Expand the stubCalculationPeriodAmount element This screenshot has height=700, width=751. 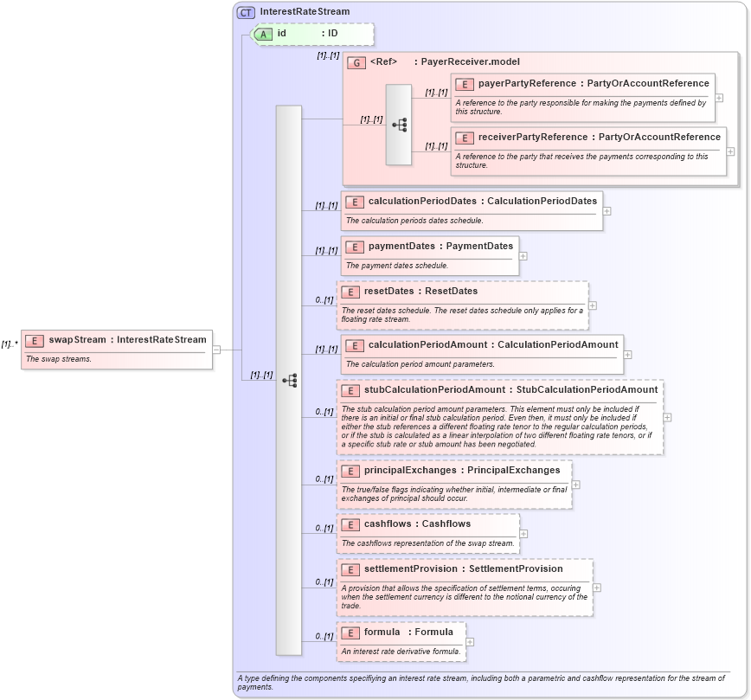click(x=668, y=415)
